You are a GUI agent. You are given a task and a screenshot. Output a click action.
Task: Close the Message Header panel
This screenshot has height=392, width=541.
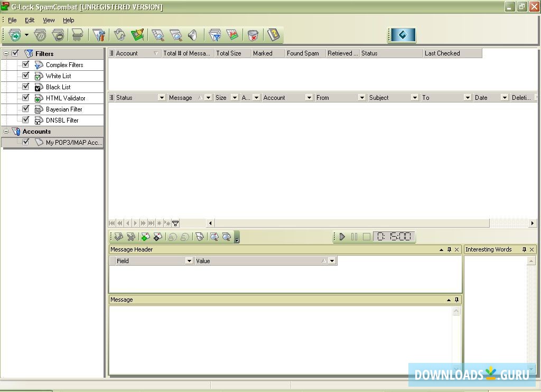[x=457, y=249]
